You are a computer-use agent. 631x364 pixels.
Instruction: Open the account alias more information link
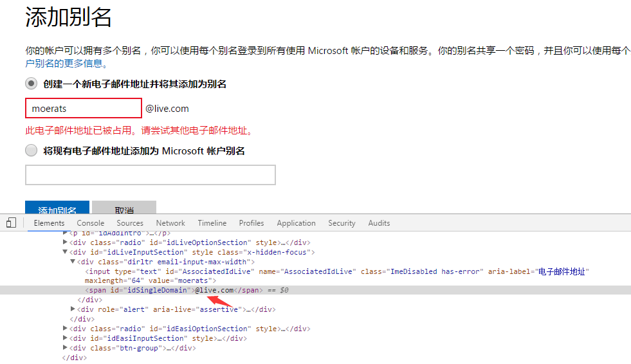pyautogui.click(x=67, y=63)
